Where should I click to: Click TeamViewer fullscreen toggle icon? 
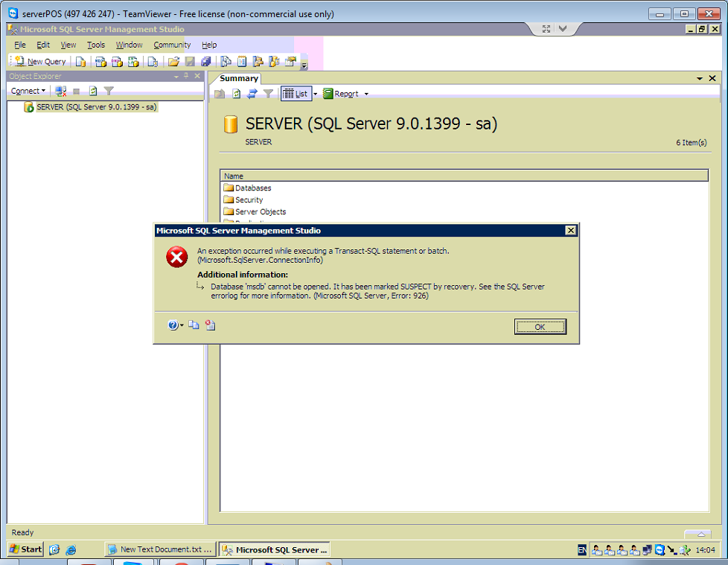[546, 29]
